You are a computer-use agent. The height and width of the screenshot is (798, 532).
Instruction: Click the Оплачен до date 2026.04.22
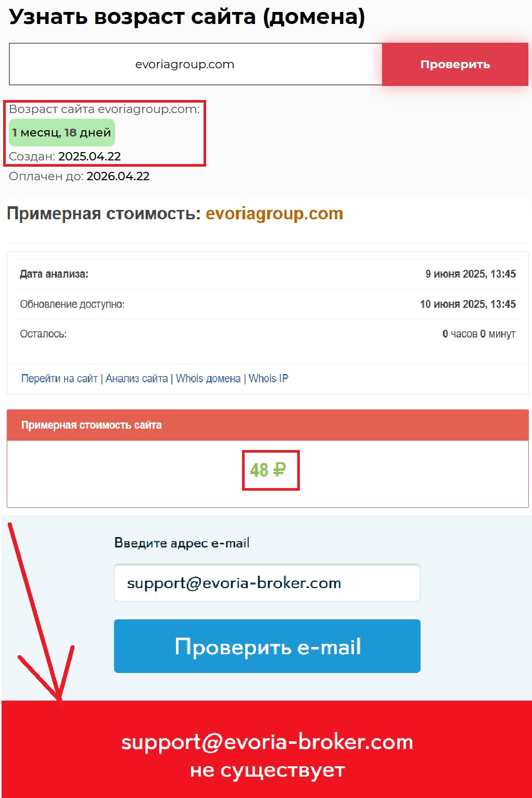click(x=118, y=176)
